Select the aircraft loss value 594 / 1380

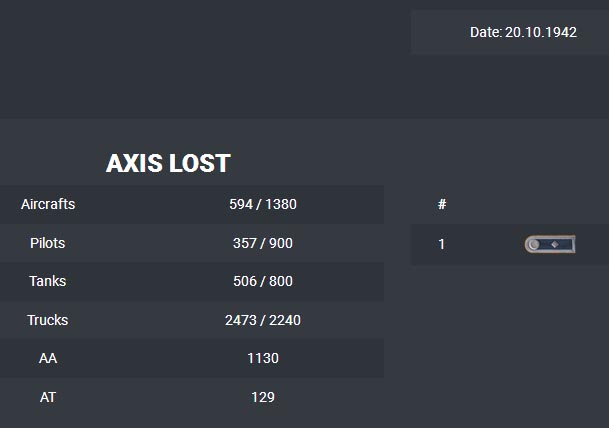tap(263, 204)
